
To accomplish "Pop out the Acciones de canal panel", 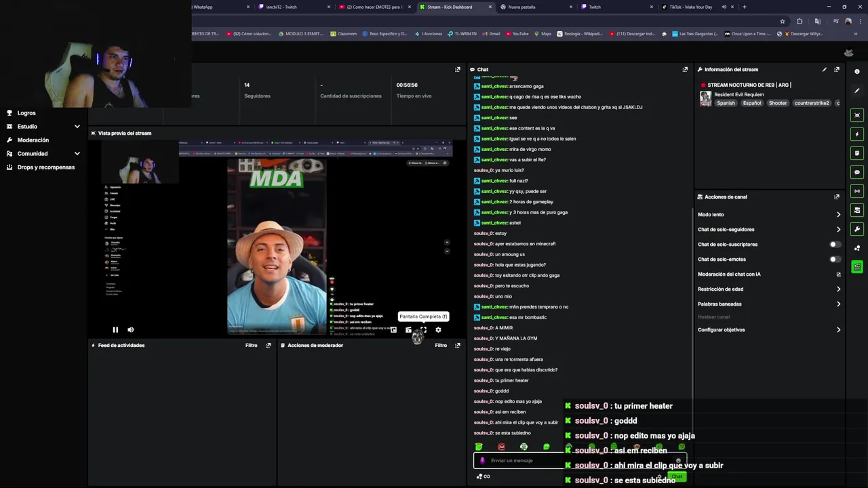I will coord(837,197).
